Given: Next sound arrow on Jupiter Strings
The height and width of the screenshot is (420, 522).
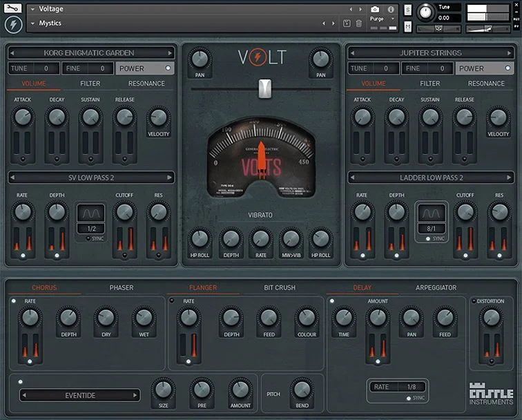Looking at the screenshot, I should click(510, 53).
